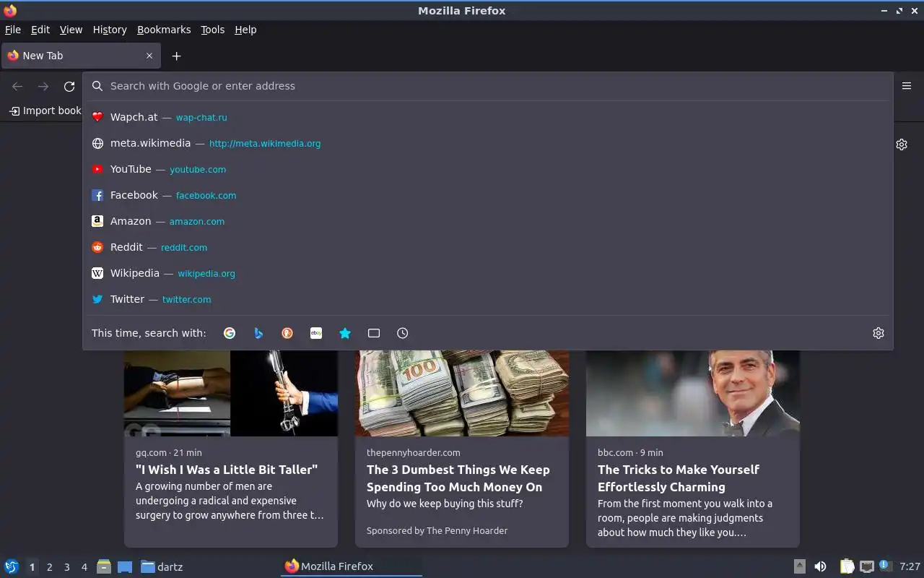Open the volume control in tray
The width and height of the screenshot is (924, 578).
820,566
